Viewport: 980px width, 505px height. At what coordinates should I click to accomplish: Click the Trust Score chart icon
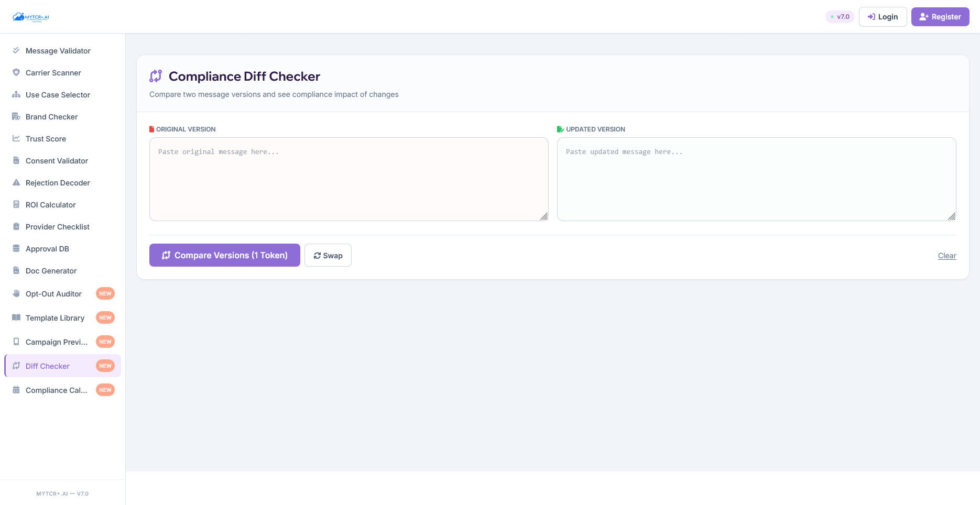tap(16, 138)
